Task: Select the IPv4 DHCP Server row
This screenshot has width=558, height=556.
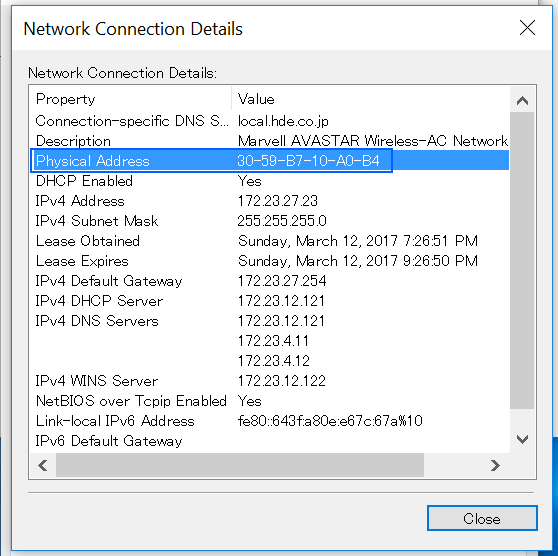Action: pos(270,301)
